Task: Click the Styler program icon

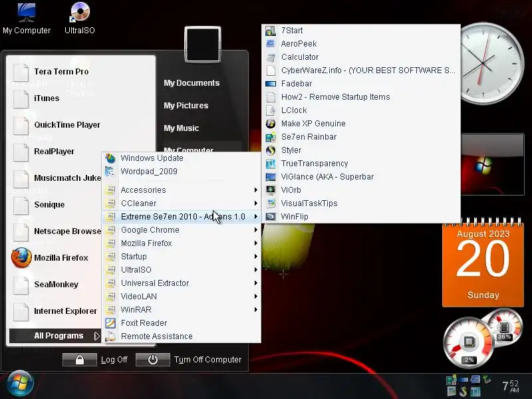Action: pos(271,150)
